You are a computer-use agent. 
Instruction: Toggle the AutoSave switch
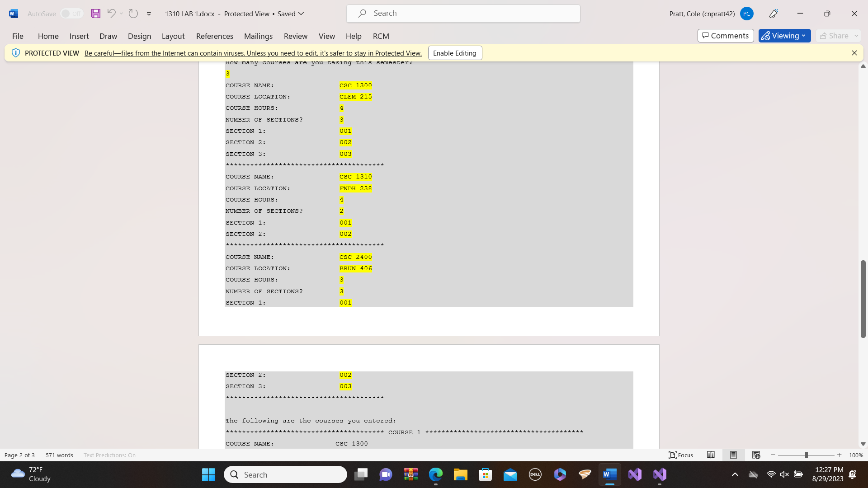(71, 14)
